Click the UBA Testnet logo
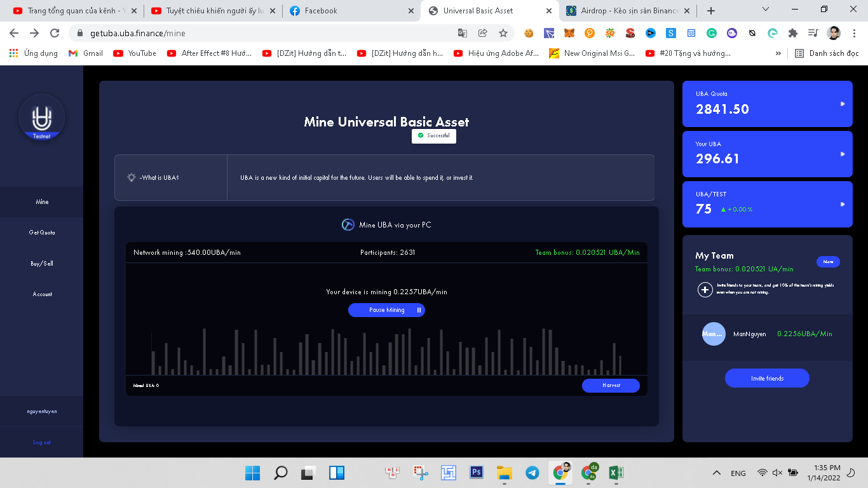Screen dimensions: 868x488 [x=42, y=118]
